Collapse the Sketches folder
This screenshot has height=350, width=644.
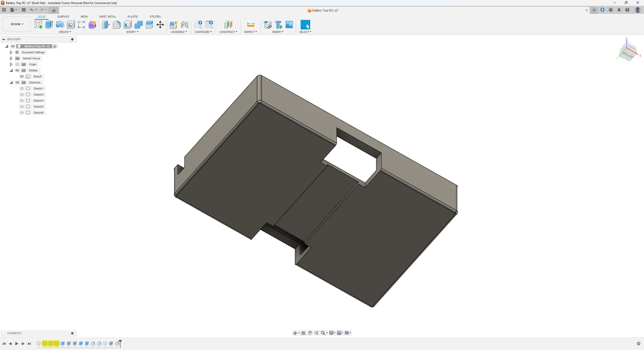point(11,82)
